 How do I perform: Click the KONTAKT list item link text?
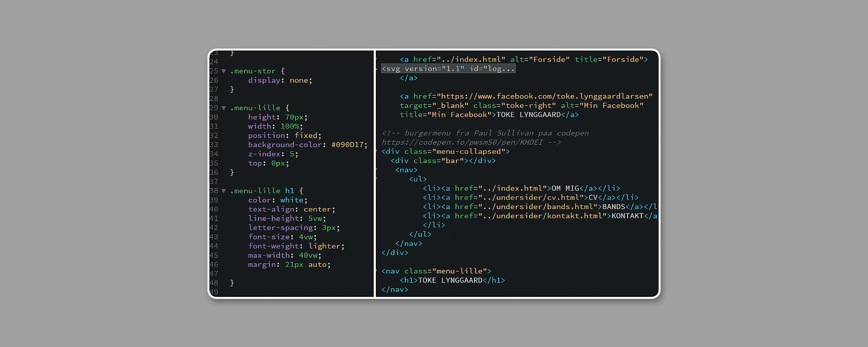tap(627, 216)
